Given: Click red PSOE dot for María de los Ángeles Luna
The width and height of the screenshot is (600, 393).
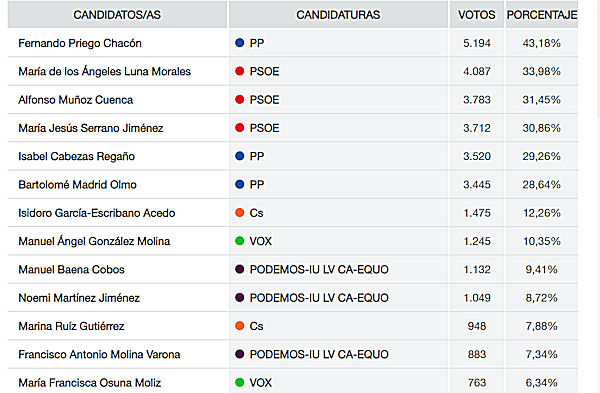Looking at the screenshot, I should 240,71.
